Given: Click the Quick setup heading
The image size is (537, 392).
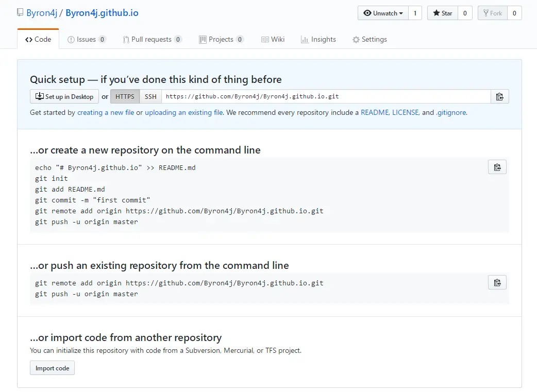Looking at the screenshot, I should (156, 79).
